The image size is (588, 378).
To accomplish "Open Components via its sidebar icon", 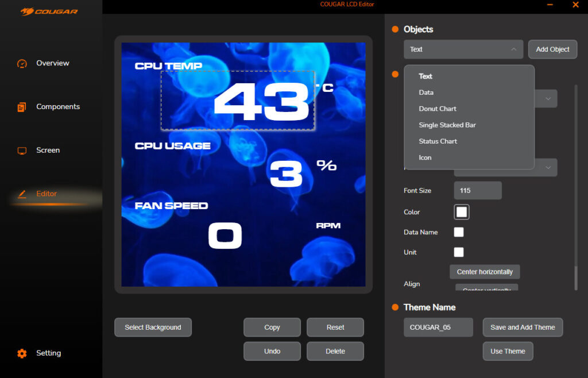I will [x=22, y=107].
